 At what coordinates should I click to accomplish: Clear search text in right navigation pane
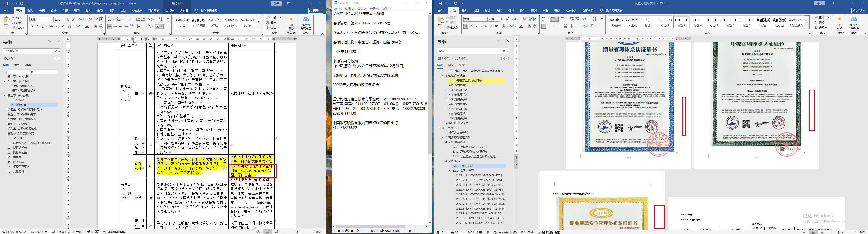tap(504, 51)
